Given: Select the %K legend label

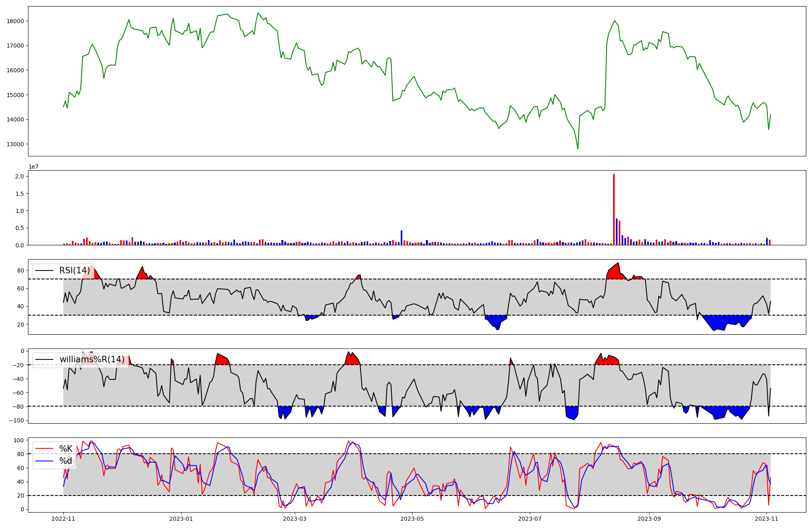Looking at the screenshot, I should [x=66, y=448].
